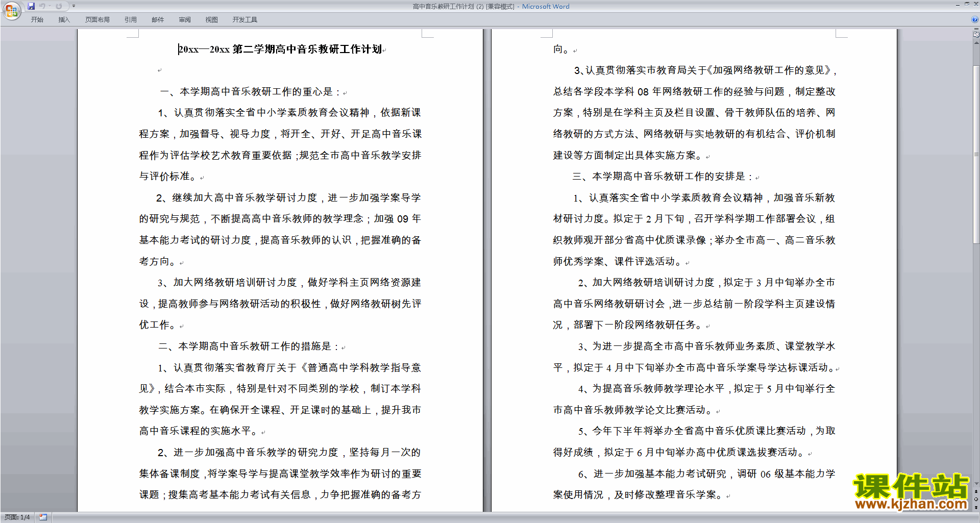Switch to the 视图 ribbon tab
This screenshot has height=523, width=980.
212,19
